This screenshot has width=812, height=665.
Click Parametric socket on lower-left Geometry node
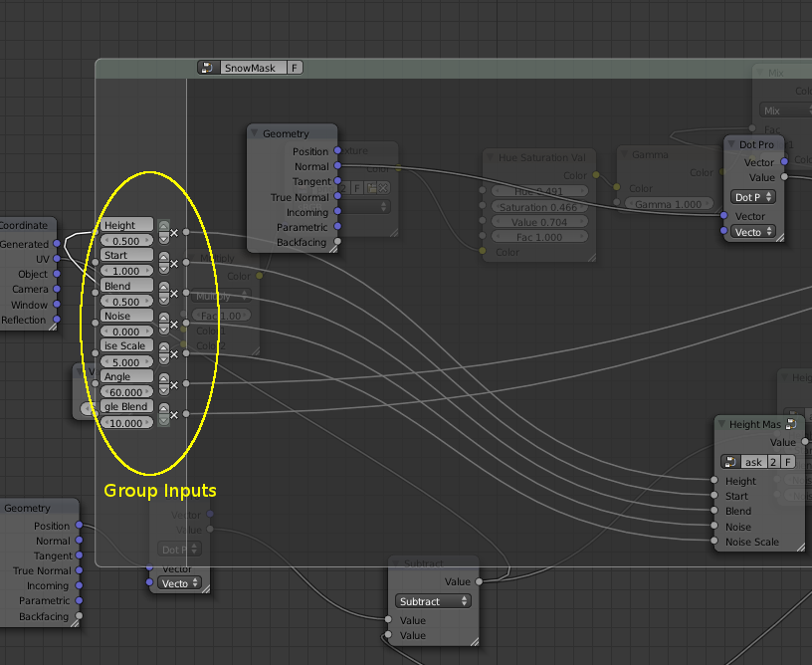coord(79,600)
